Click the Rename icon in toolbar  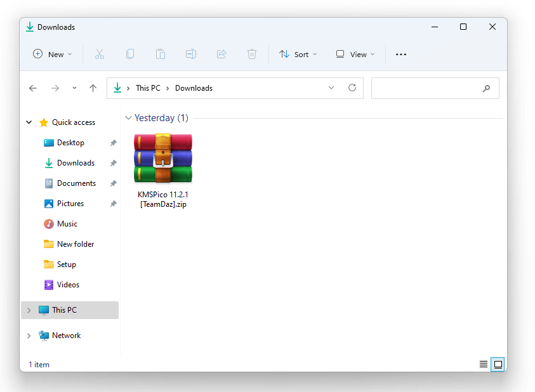tap(191, 55)
